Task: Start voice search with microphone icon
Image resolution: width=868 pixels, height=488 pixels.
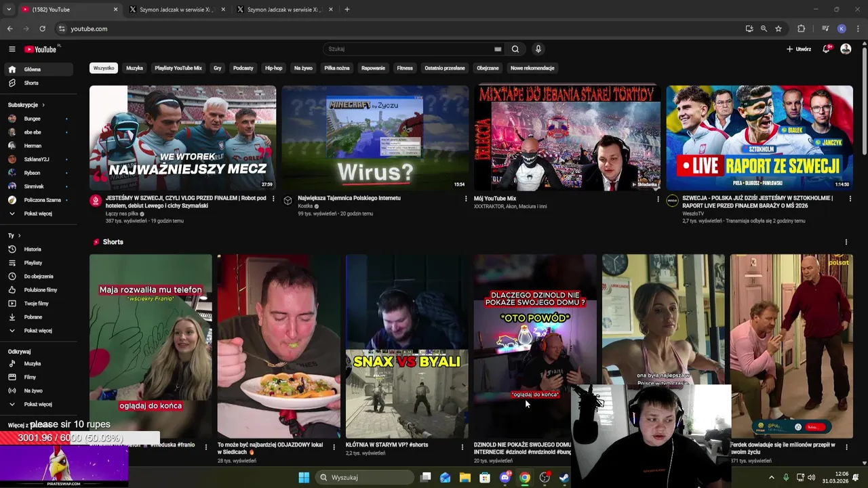Action: click(538, 49)
